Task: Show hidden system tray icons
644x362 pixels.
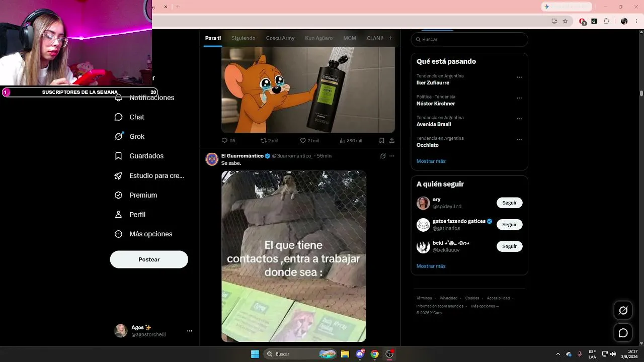Action: [557, 354]
